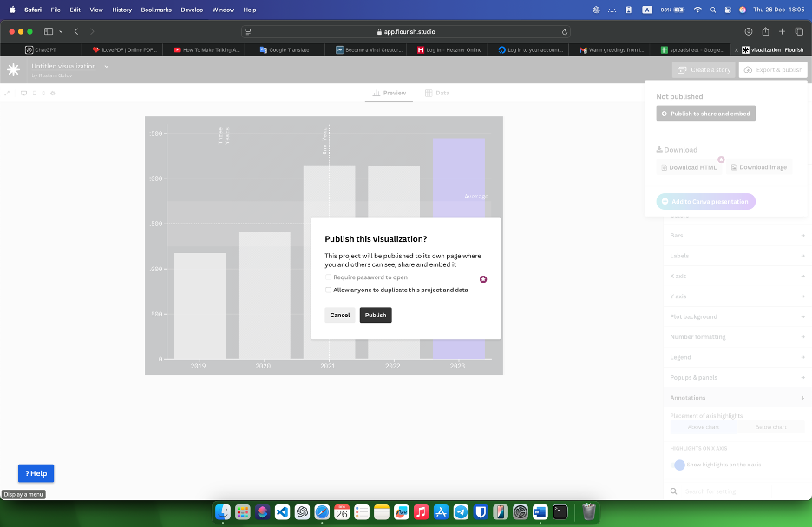Switch to the spreadsheet Google tab
812x527 pixels.
click(x=691, y=50)
